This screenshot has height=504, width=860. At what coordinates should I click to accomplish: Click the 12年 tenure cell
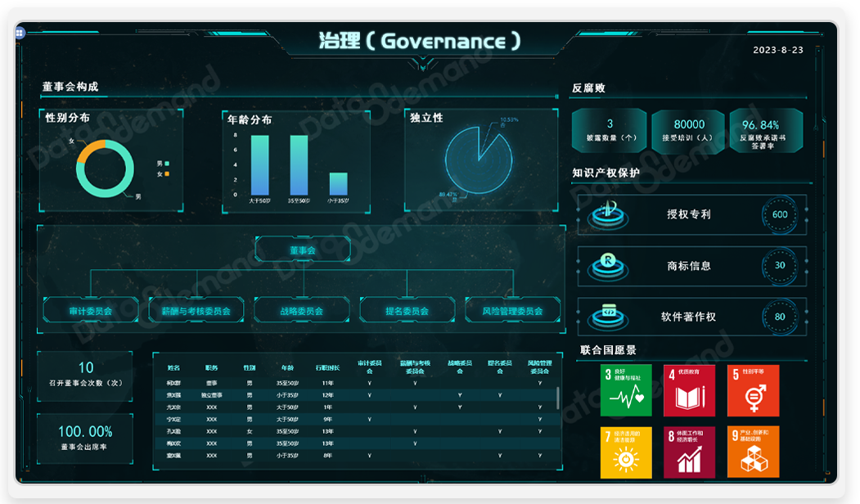[327, 395]
